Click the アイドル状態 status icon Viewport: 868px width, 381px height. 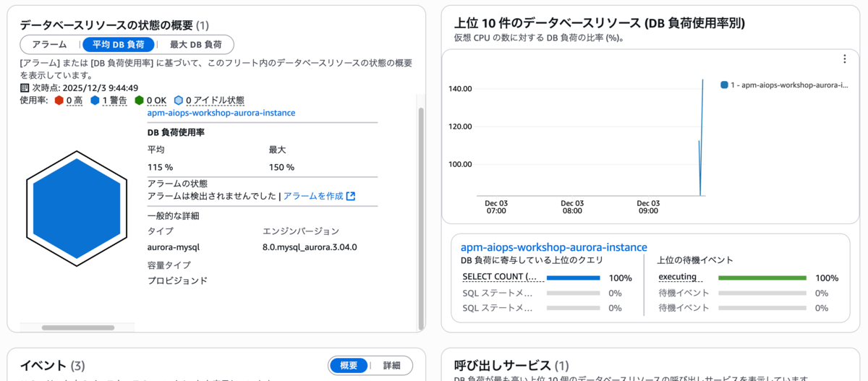pyautogui.click(x=179, y=100)
